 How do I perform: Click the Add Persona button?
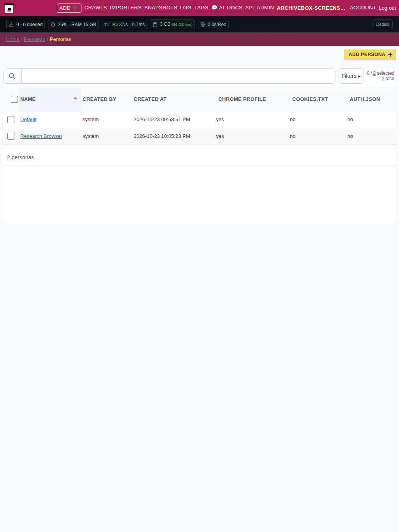tap(370, 55)
